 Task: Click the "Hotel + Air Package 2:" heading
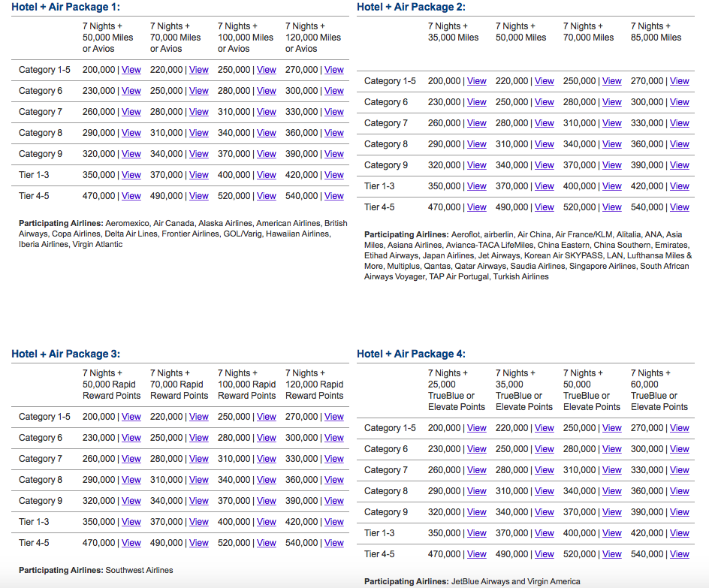[x=411, y=7]
